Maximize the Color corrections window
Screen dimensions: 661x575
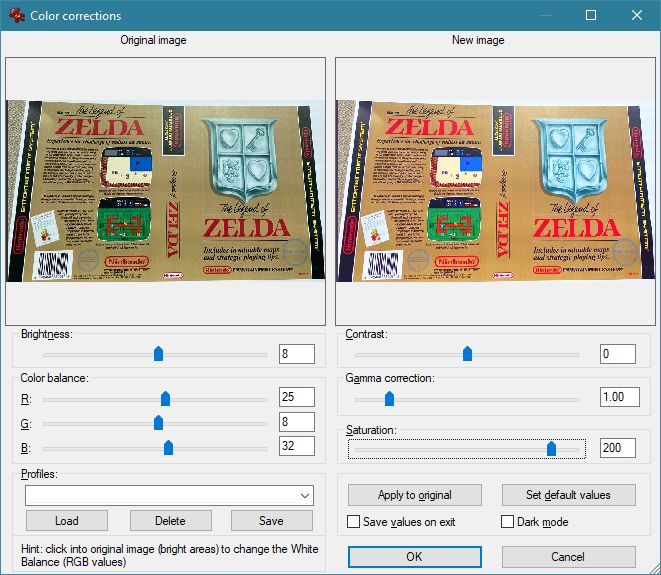[x=590, y=16]
